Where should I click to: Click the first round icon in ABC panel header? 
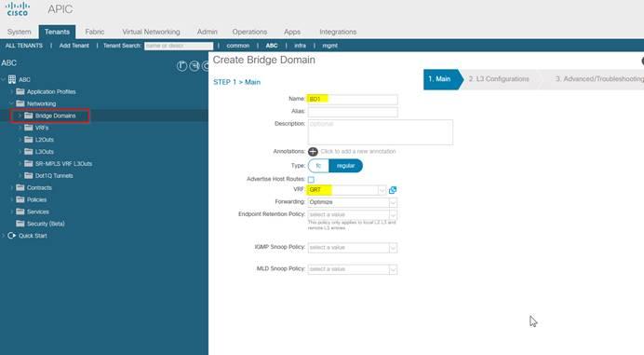[x=182, y=66]
